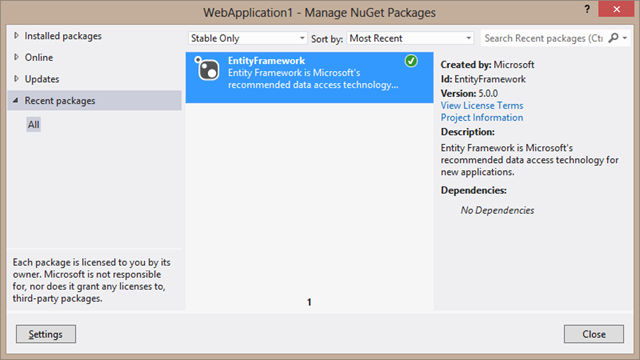The width and height of the screenshot is (640, 360).
Task: Open the search options dropdown arrow
Action: coord(625,38)
